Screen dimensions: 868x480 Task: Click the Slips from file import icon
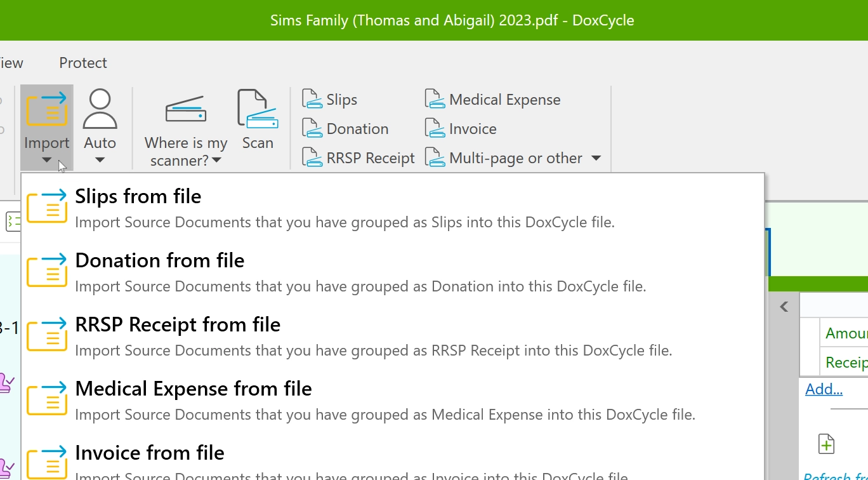47,205
